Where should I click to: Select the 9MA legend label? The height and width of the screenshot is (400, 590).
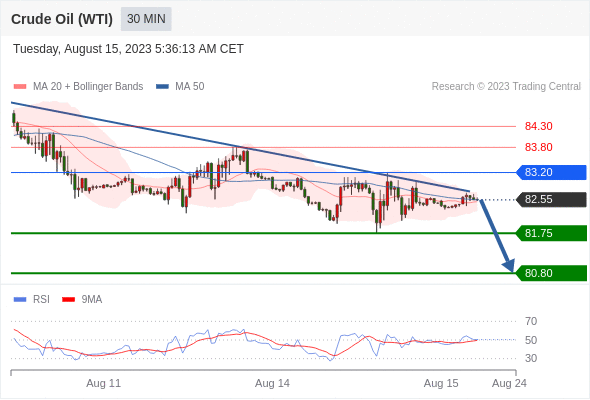tap(92, 300)
